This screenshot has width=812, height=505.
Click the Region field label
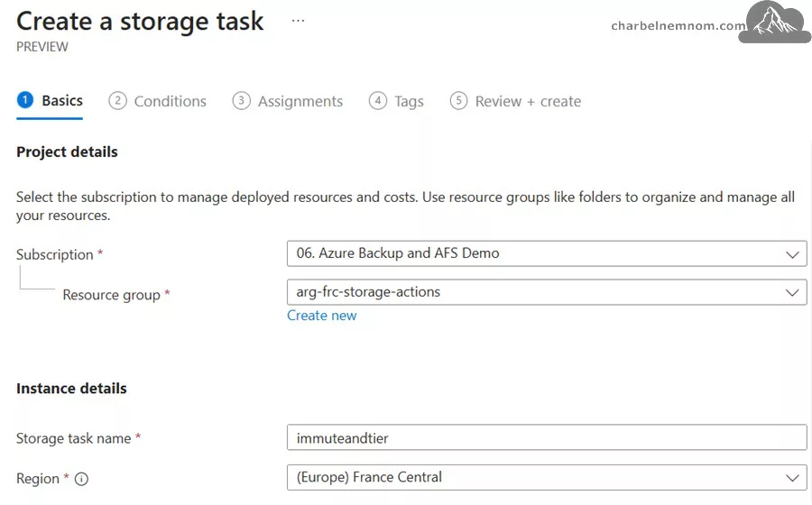(x=38, y=479)
